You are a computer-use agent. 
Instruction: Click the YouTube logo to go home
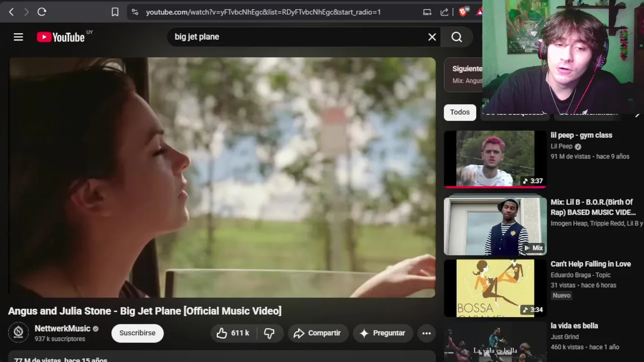61,37
